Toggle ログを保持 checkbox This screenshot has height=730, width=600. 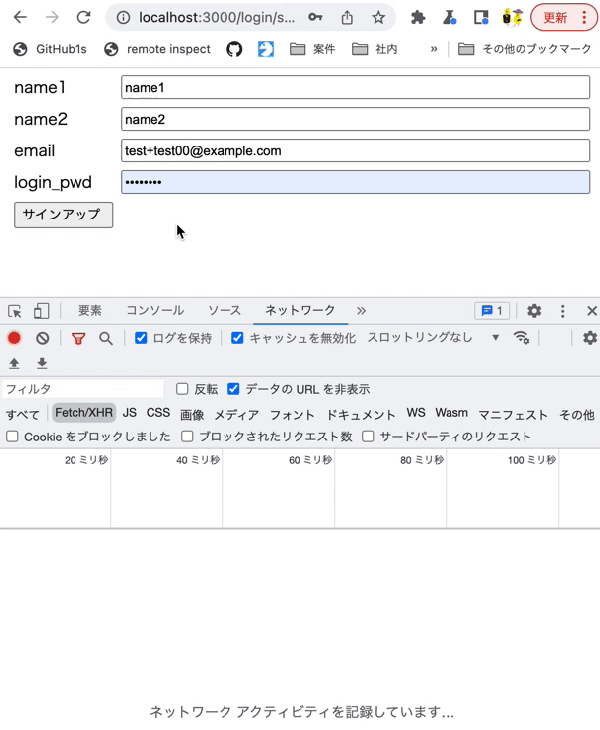141,338
